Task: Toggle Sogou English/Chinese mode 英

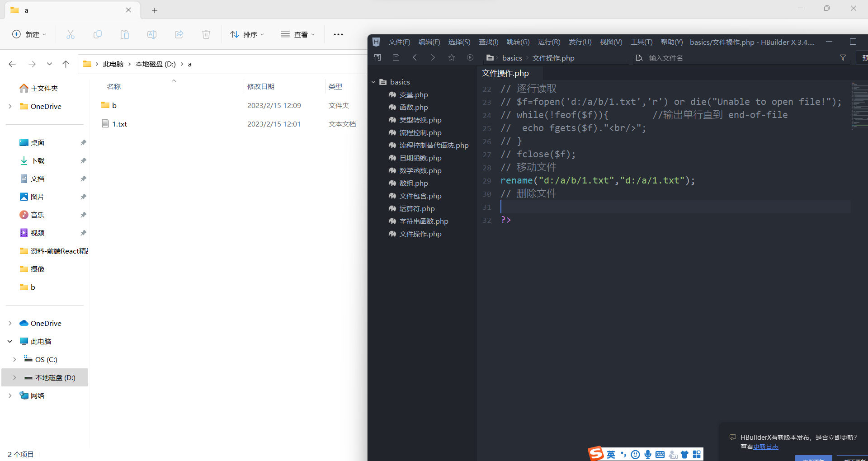Action: tap(611, 455)
